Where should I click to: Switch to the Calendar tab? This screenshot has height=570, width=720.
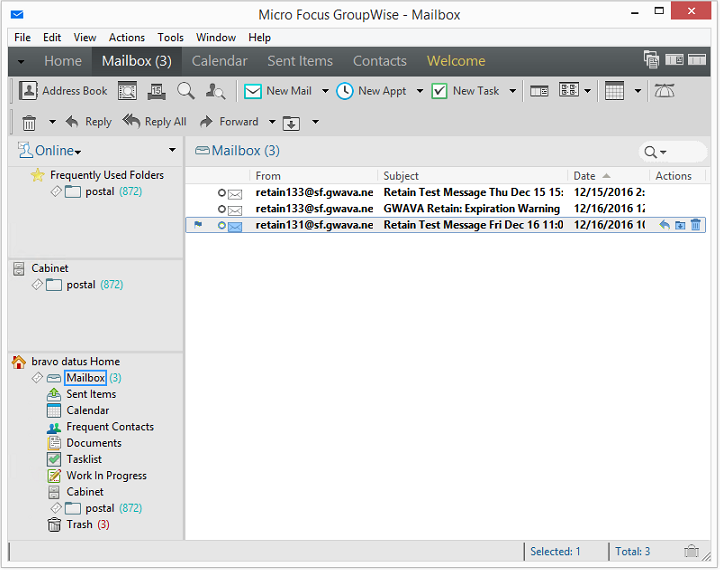pos(219,61)
